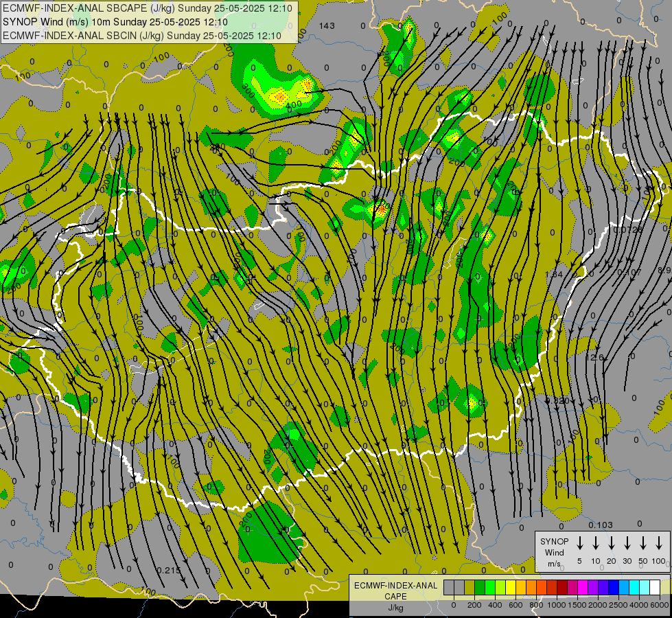Click the 50 m/s wind arrow symbol
This screenshot has height=618, width=672.
pyautogui.click(x=643, y=543)
